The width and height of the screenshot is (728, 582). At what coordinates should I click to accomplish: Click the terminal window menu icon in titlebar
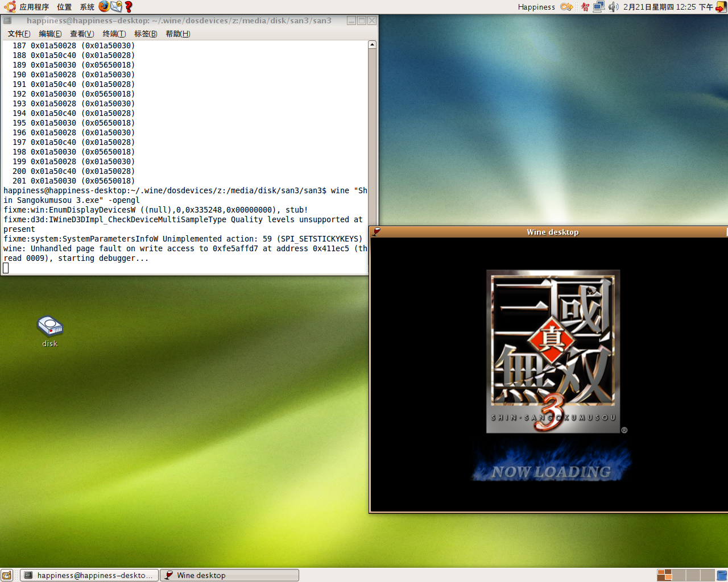coord(7,20)
